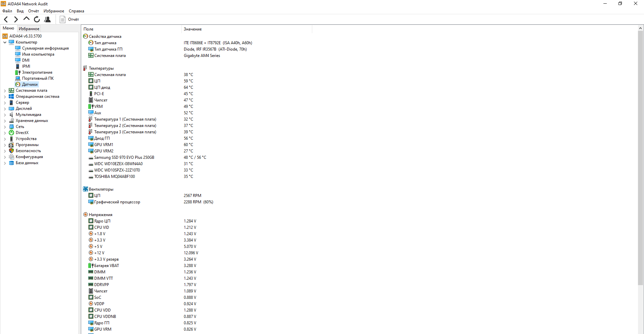The image size is (644, 334).
Task: Click the Вентиляторы fan section icon
Action: click(85, 189)
